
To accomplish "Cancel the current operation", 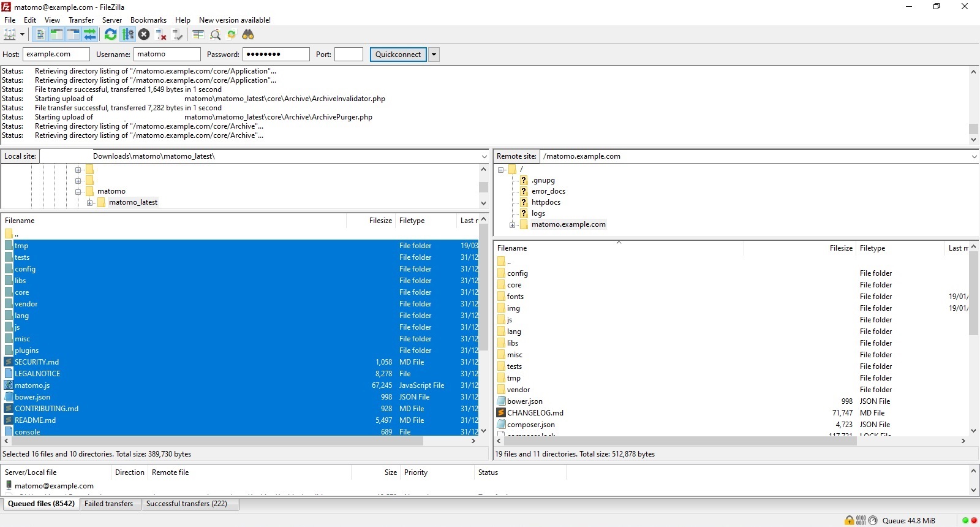I will click(144, 35).
